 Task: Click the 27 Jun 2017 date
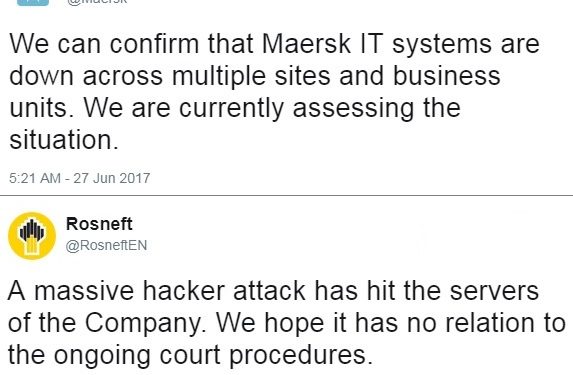(112, 178)
